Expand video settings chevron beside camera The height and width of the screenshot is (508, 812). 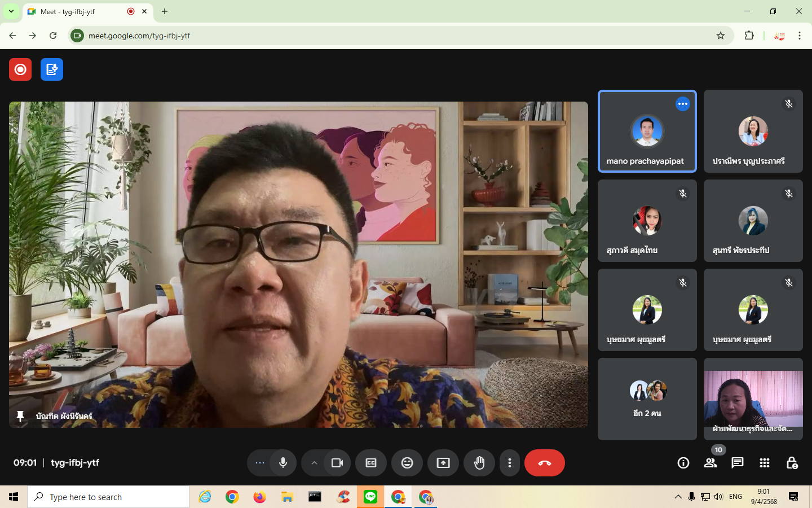pyautogui.click(x=314, y=463)
